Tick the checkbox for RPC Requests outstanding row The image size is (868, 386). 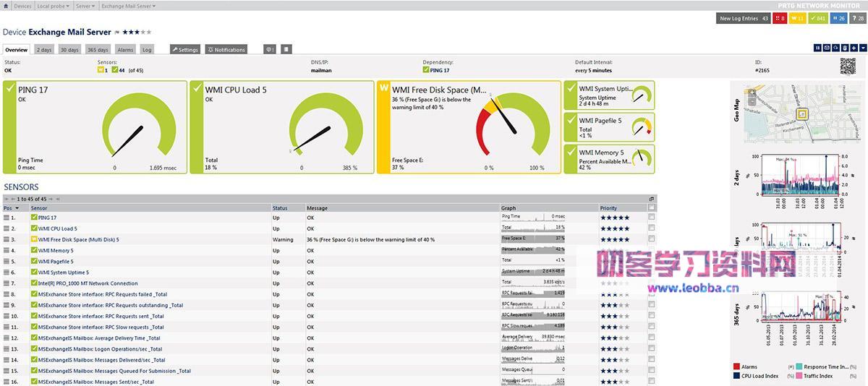click(652, 304)
